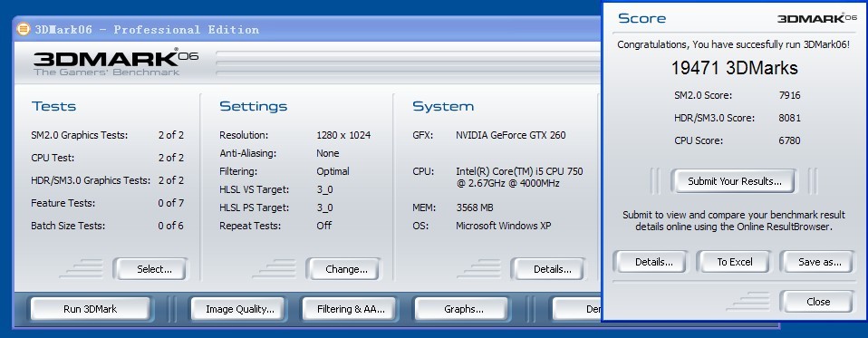Image resolution: width=868 pixels, height=338 pixels.
Task: Click the System section heading
Action: click(443, 106)
